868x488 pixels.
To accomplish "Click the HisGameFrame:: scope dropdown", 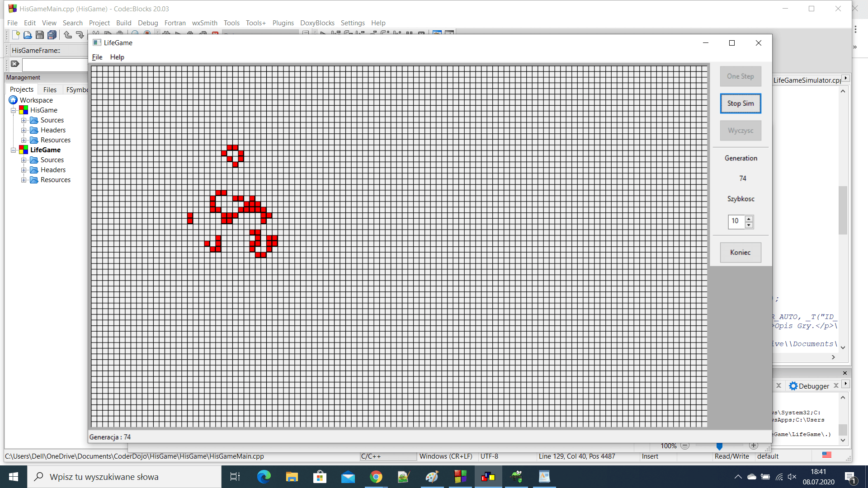I will (x=50, y=50).
